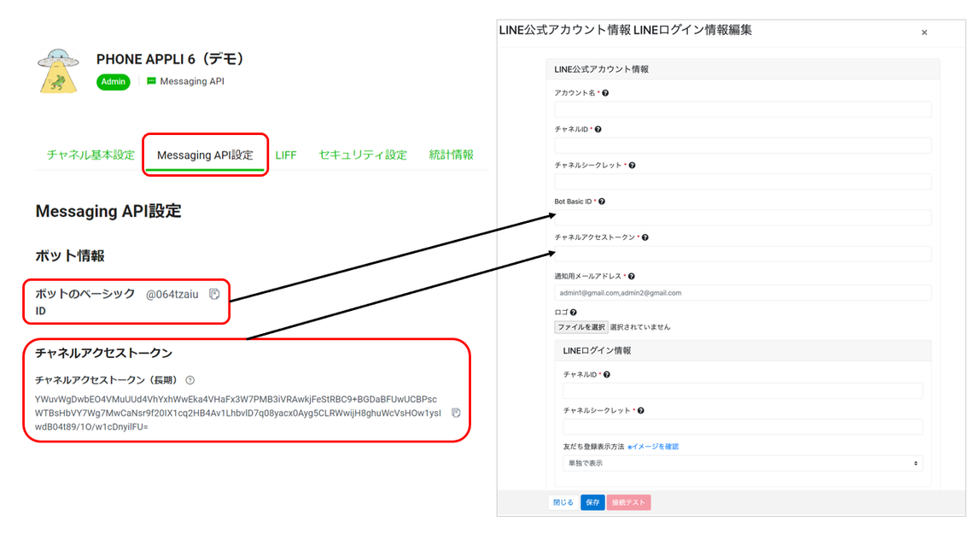Image resolution: width=980 pixels, height=533 pixels.
Task: Show help for 通知用メールアドレス
Action: tap(631, 277)
